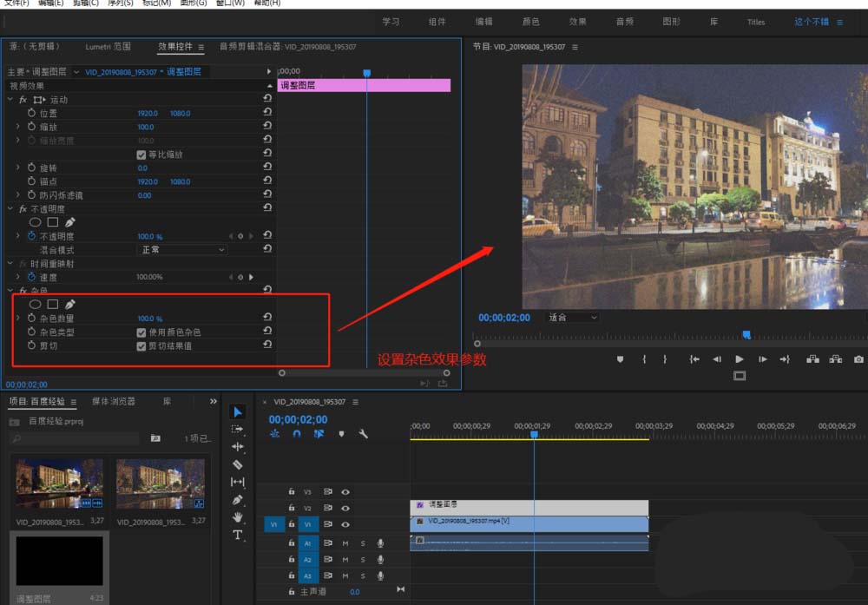
Task: Click the Export Frame camera icon
Action: pyautogui.click(x=858, y=358)
